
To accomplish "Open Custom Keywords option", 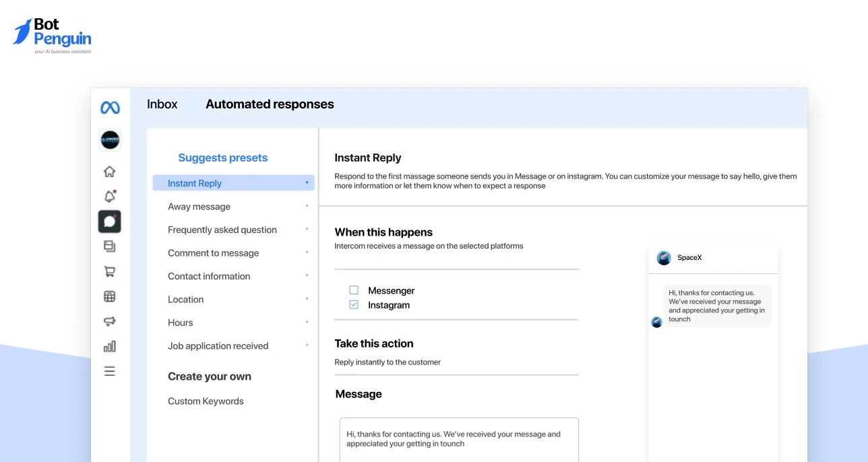I will click(x=206, y=401).
